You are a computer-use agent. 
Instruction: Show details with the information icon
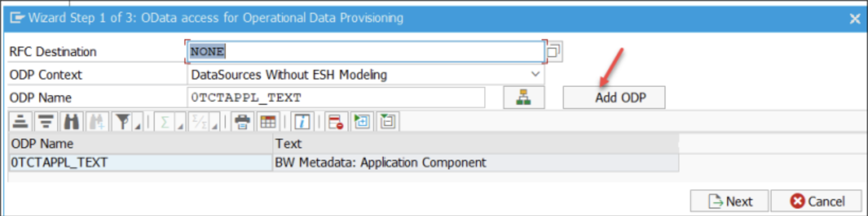pos(302,122)
